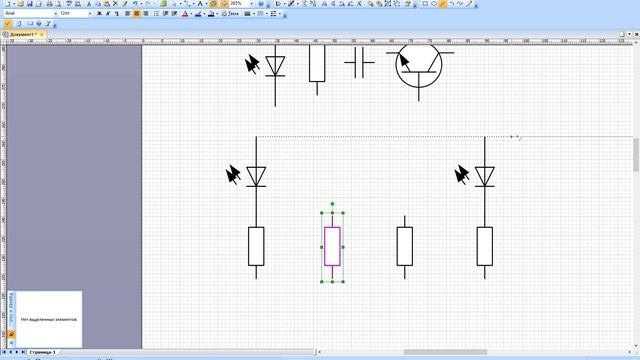Click the bulleted list icon
Image resolution: width=640 pixels, height=360 pixels.
coord(156,13)
